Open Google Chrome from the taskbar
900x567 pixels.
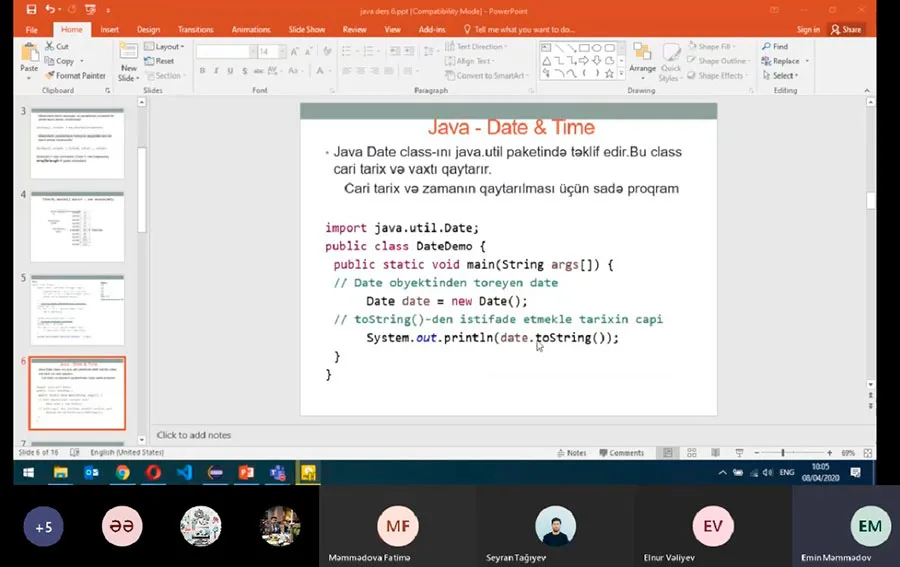click(122, 473)
